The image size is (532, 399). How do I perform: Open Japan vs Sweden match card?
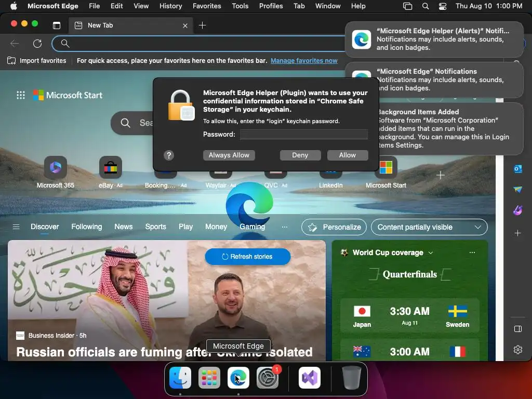(409, 315)
